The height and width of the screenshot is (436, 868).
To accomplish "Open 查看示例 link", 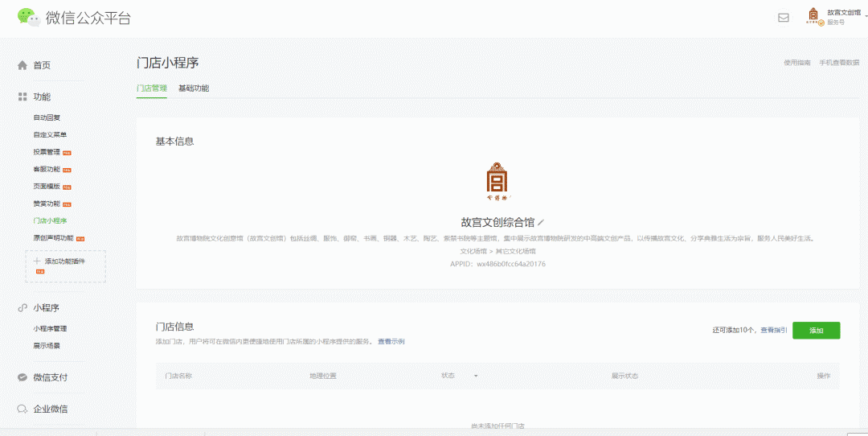I will [391, 341].
